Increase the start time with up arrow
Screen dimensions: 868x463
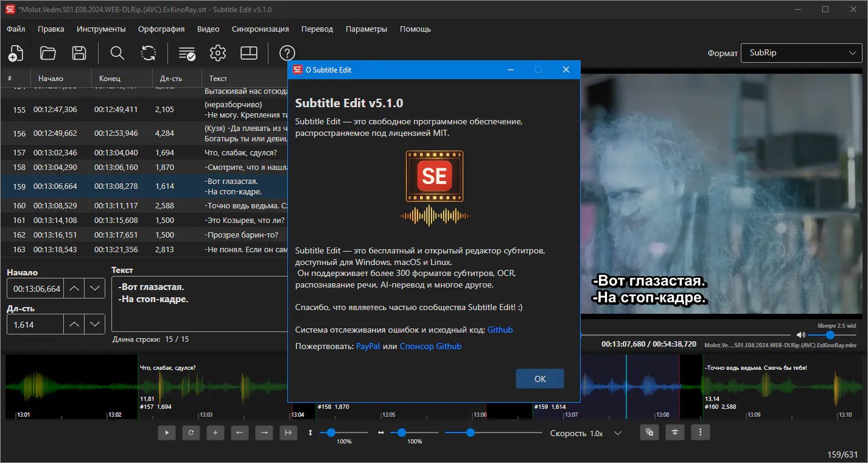click(x=74, y=289)
